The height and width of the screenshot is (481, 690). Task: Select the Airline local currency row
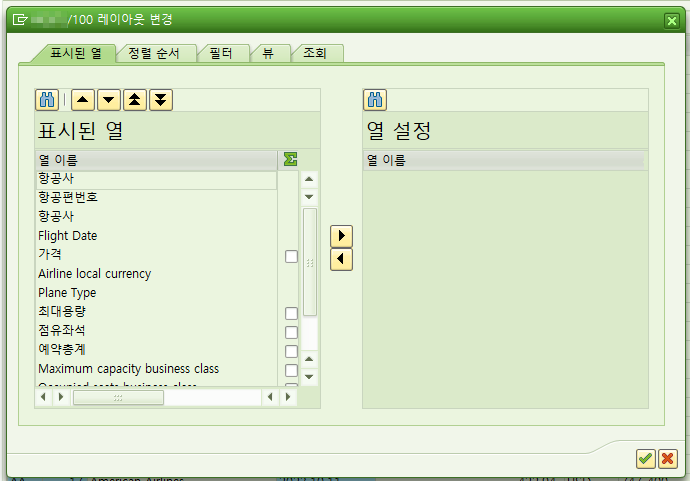(x=156, y=273)
